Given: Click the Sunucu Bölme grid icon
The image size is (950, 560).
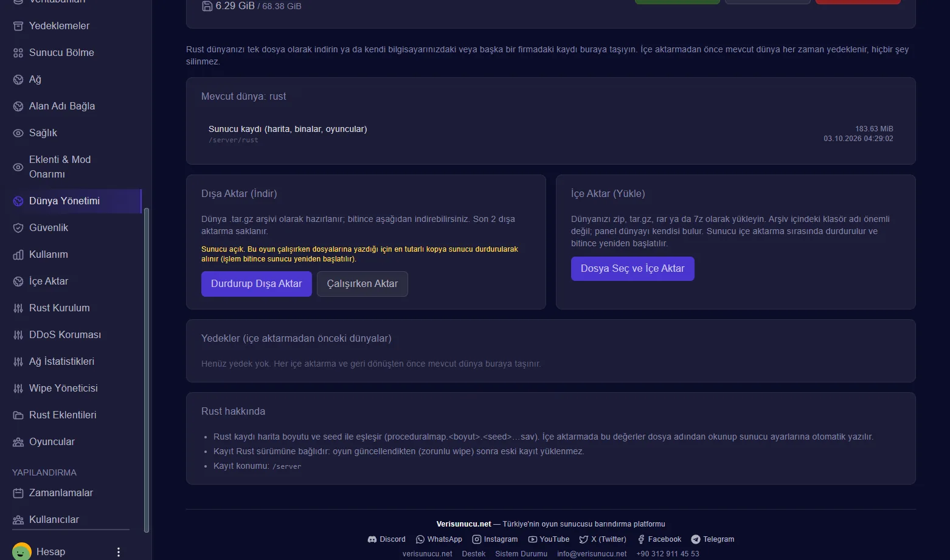Looking at the screenshot, I should (x=18, y=53).
